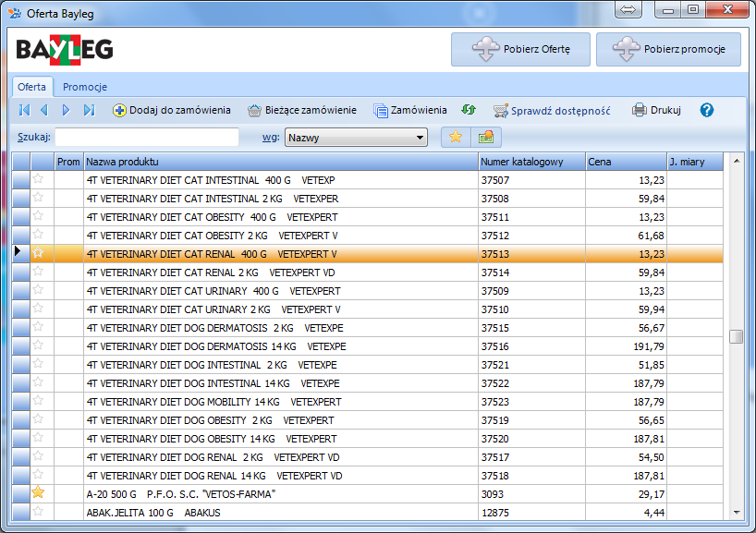Click scrollbar up arrow of product list
The height and width of the screenshot is (533, 756).
737,161
